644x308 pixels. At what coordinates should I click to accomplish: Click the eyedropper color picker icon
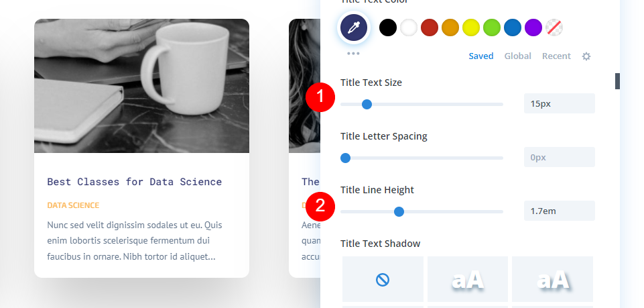(353, 27)
